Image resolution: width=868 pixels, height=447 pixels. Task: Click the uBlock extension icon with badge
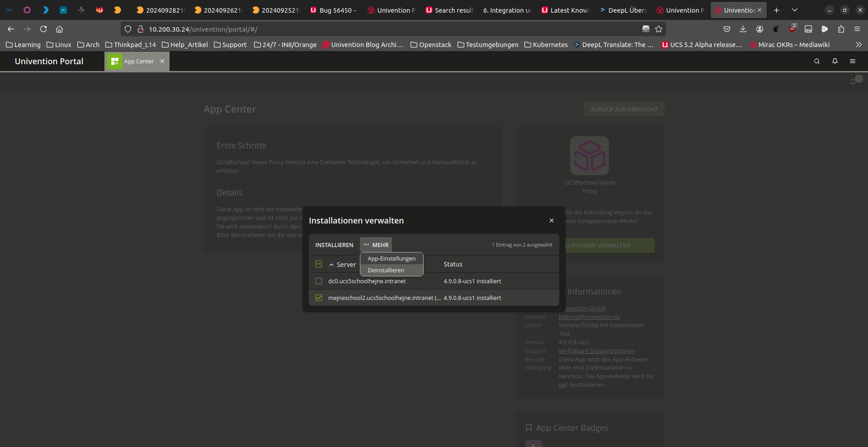pyautogui.click(x=792, y=29)
